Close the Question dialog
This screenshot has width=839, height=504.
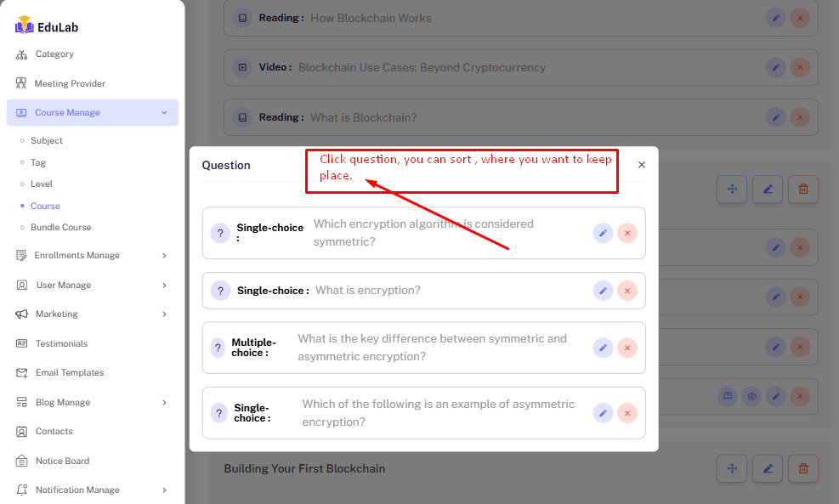641,165
